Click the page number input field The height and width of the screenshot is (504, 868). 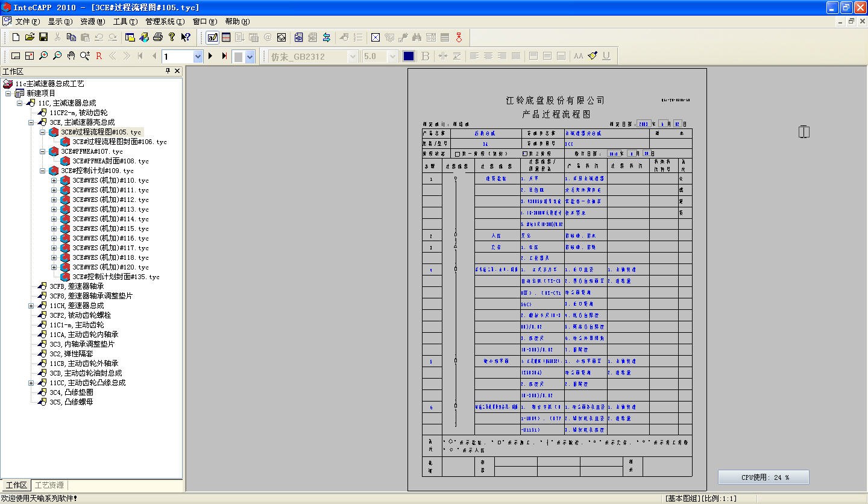pyautogui.click(x=177, y=56)
